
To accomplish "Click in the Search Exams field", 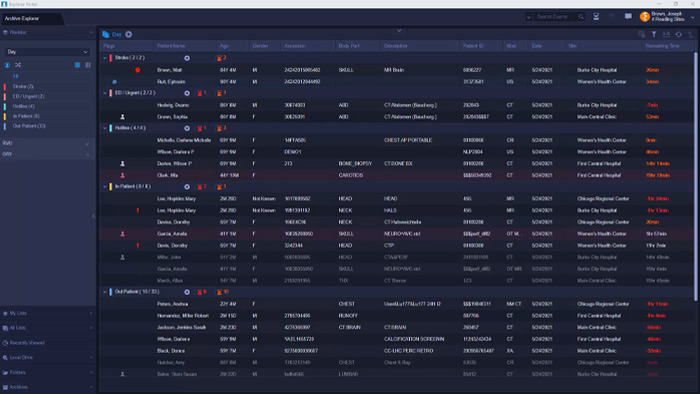I will (556, 17).
